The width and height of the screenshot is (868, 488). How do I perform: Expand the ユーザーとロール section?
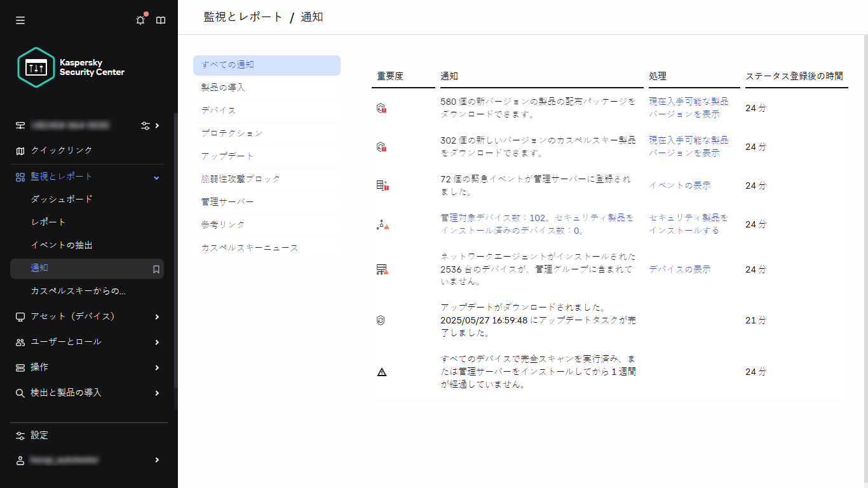(x=156, y=342)
